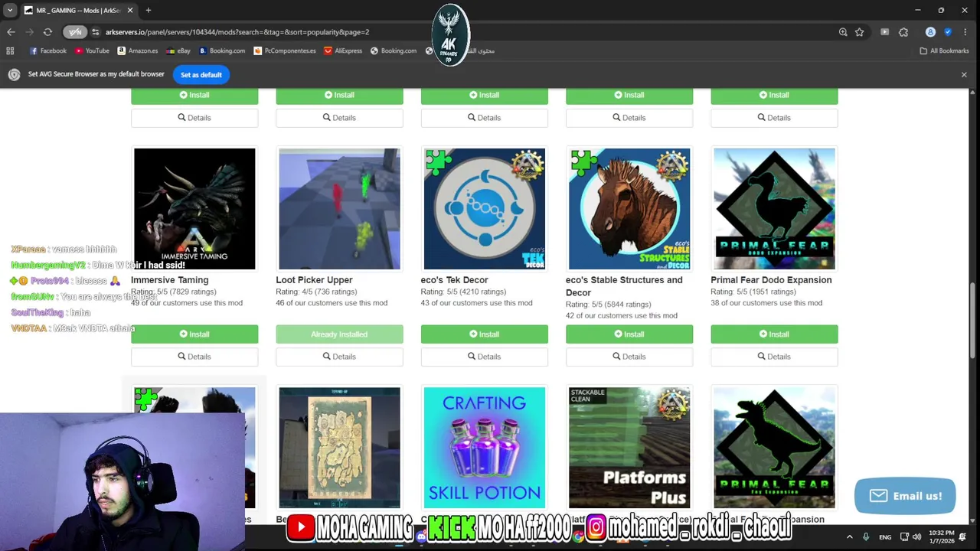Open a new browser tab
980x551 pixels.
pos(149,10)
